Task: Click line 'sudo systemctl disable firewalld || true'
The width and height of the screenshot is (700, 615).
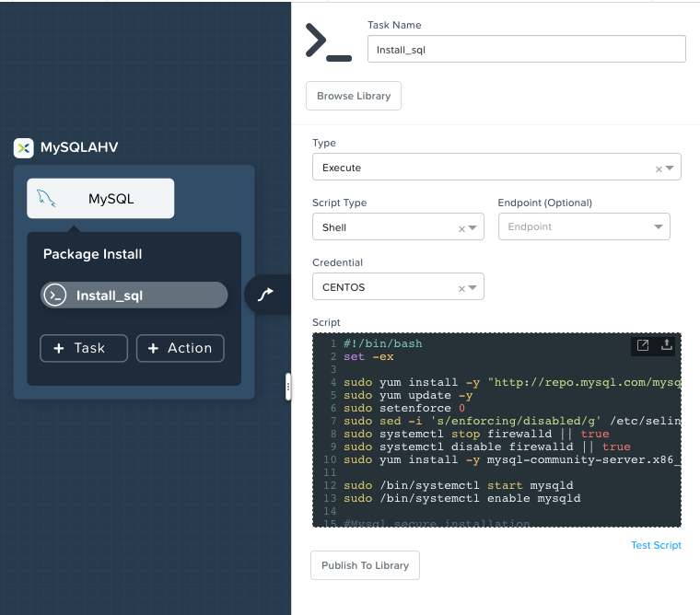Action: pyautogui.click(x=486, y=447)
